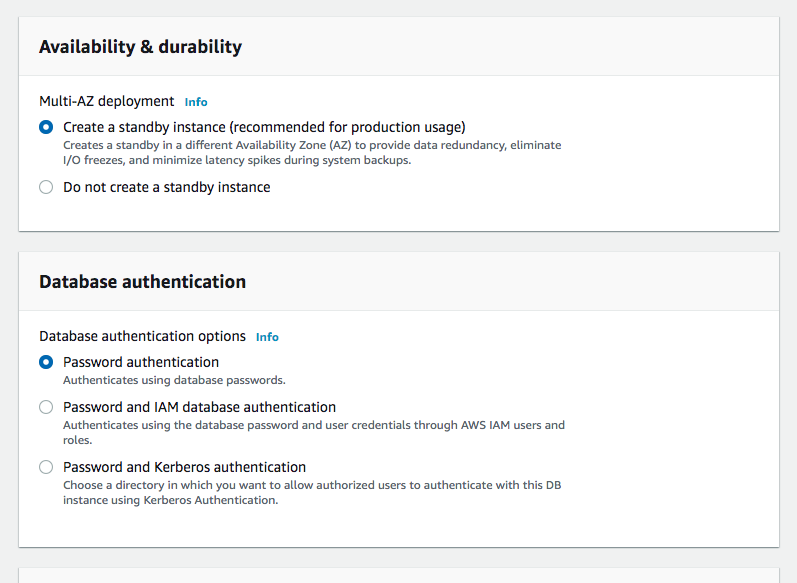The height and width of the screenshot is (583, 797).
Task: Click the "Password and Kerberos authentication" label text
Action: (x=184, y=467)
